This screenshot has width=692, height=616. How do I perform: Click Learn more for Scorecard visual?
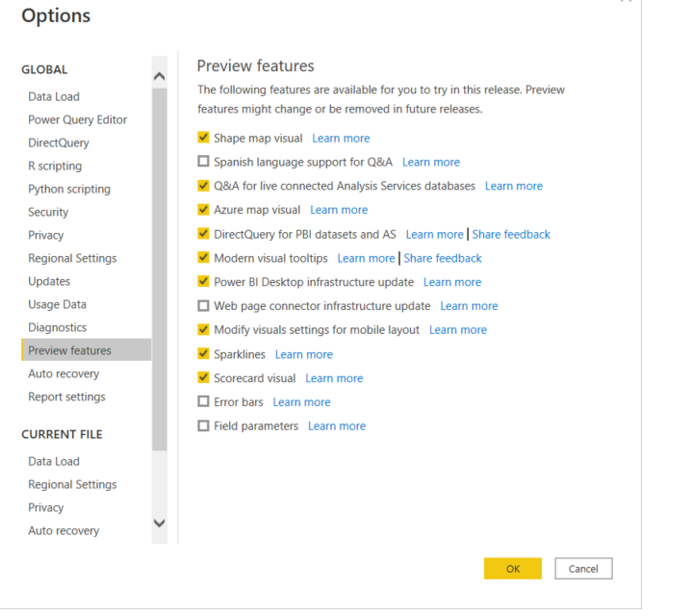point(334,378)
